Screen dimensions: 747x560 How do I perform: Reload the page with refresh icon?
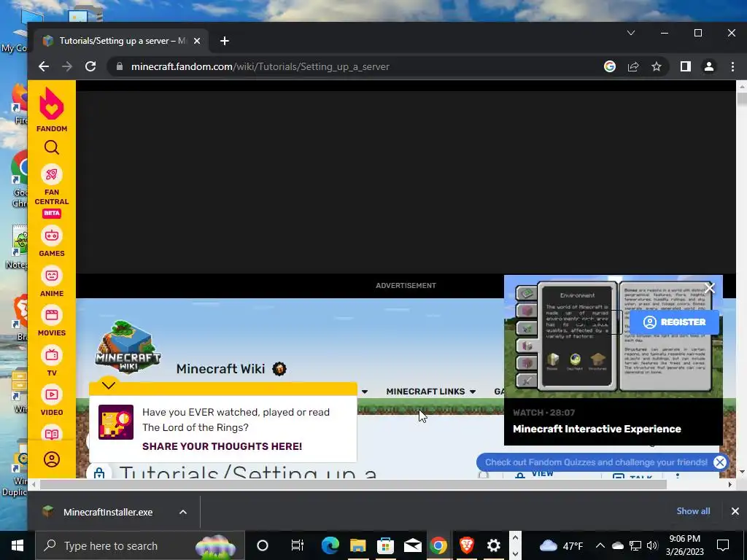(x=90, y=66)
